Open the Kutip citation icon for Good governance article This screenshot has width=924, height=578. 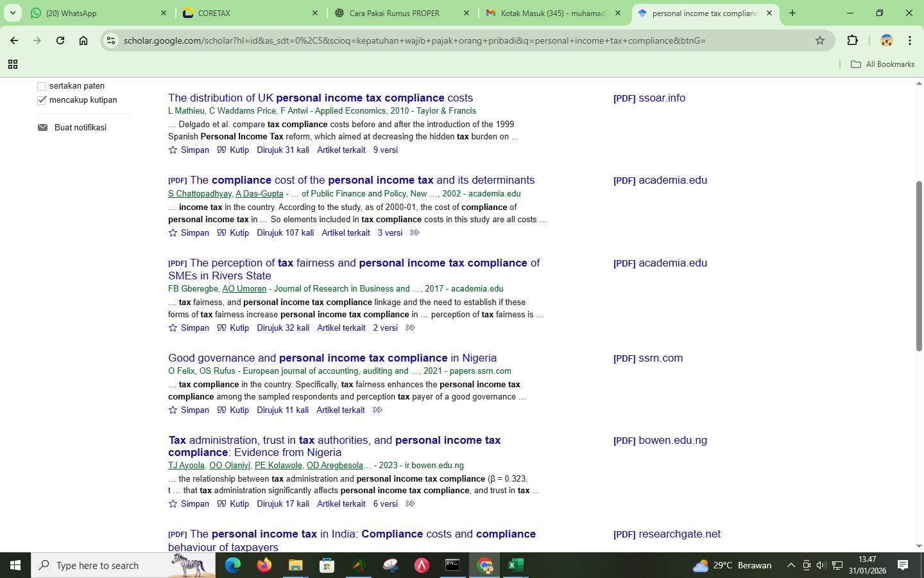(221, 410)
